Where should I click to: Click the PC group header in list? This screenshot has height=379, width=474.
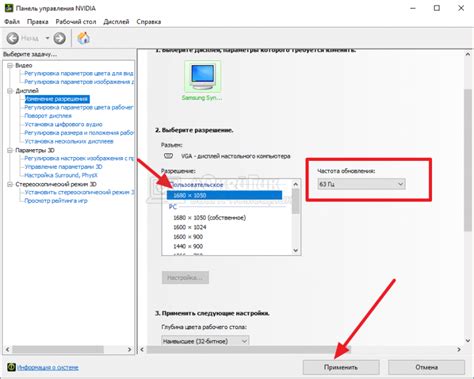pos(172,207)
